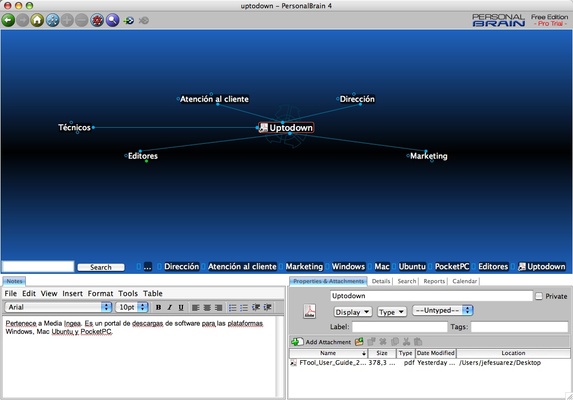This screenshot has width=573, height=400.
Task: Sort attachments by Name column header
Action: pos(328,353)
